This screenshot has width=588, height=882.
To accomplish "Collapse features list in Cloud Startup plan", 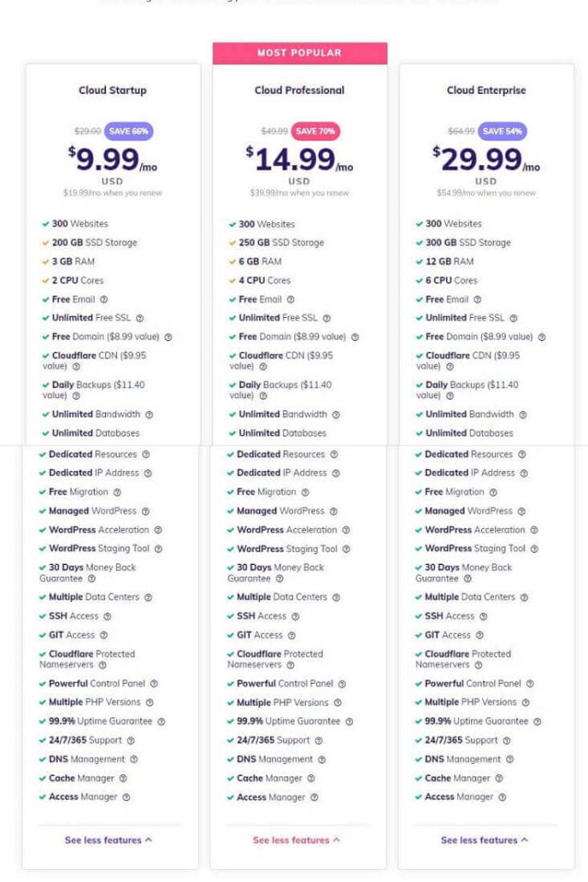I will 108,841.
